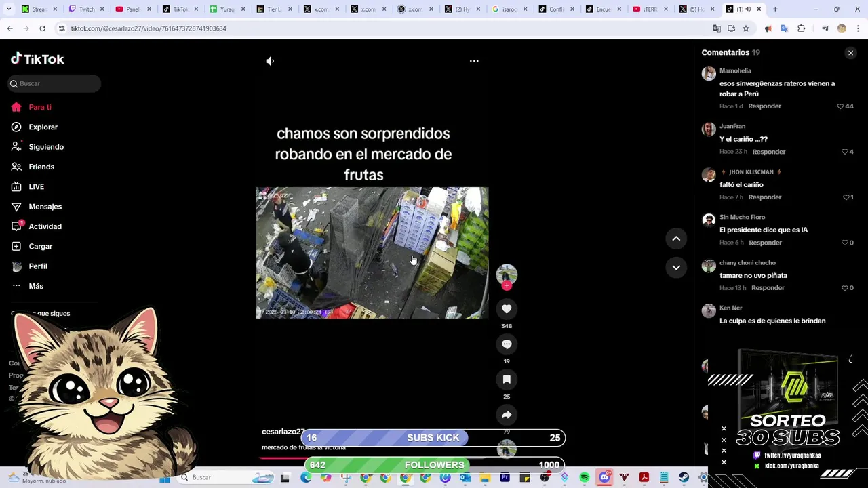Open the Explorar section
The width and height of the screenshot is (868, 488).
(43, 127)
